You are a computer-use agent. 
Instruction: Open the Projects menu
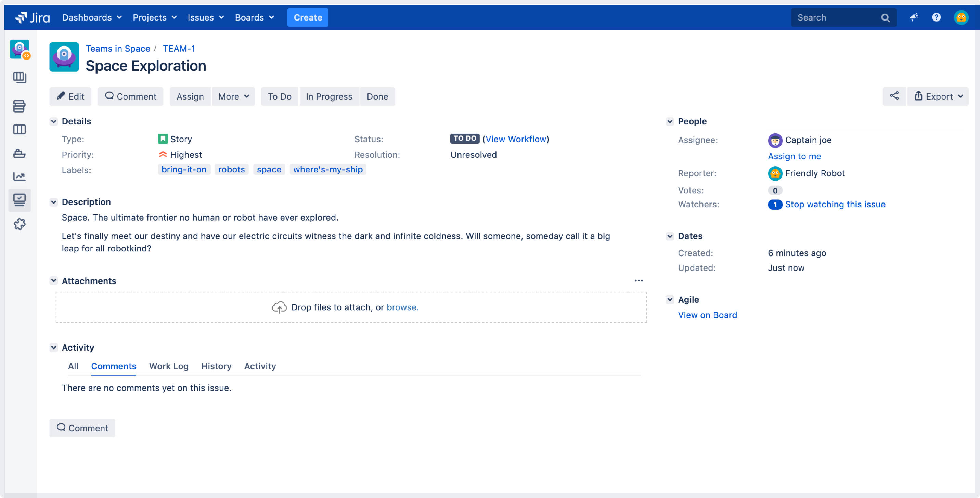pyautogui.click(x=154, y=17)
